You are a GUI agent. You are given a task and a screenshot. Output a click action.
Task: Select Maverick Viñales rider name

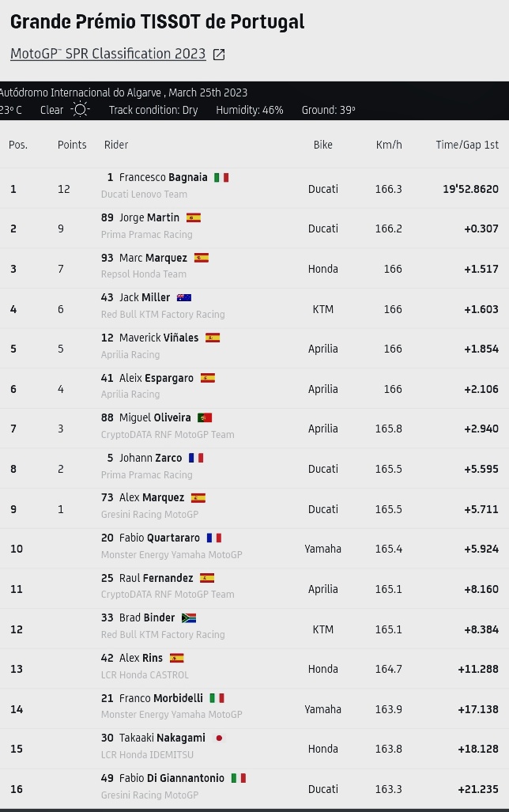pos(158,338)
